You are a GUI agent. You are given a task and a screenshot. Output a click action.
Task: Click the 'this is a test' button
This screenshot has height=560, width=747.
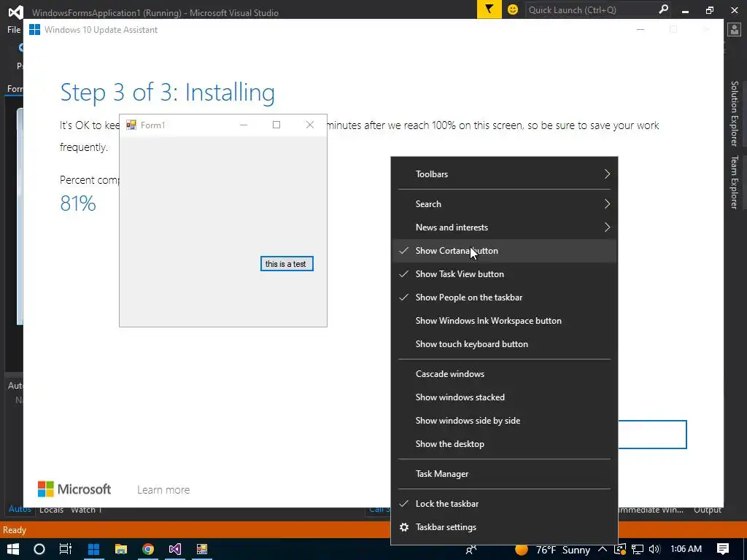[287, 264]
